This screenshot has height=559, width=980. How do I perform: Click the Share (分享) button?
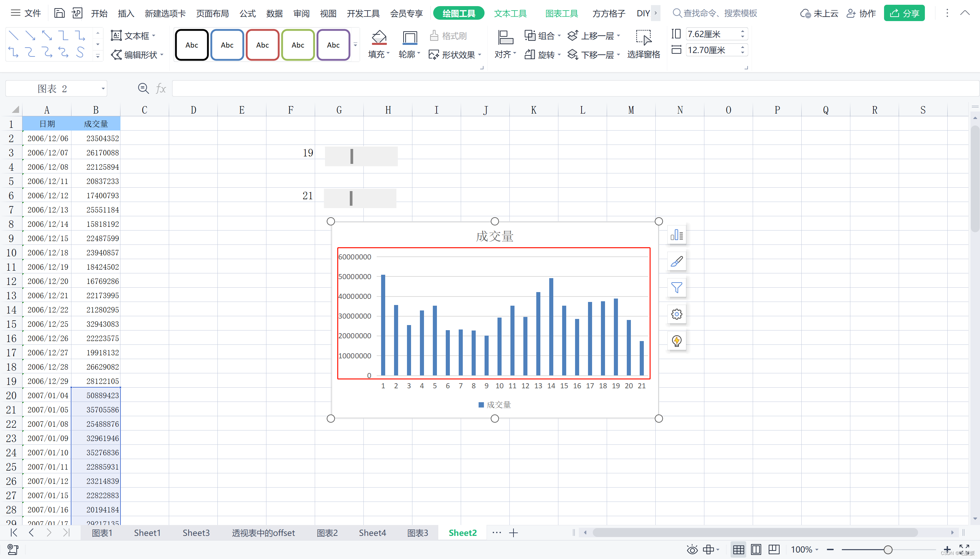click(x=904, y=14)
